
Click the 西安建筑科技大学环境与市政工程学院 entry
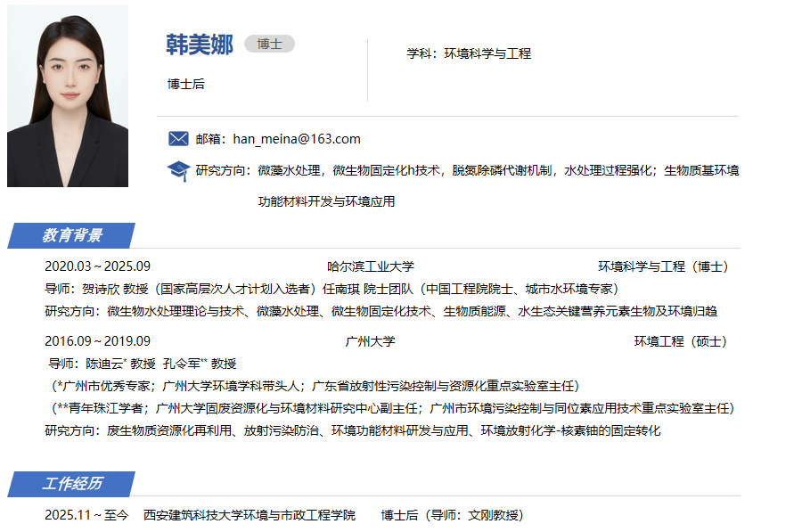pos(250,515)
